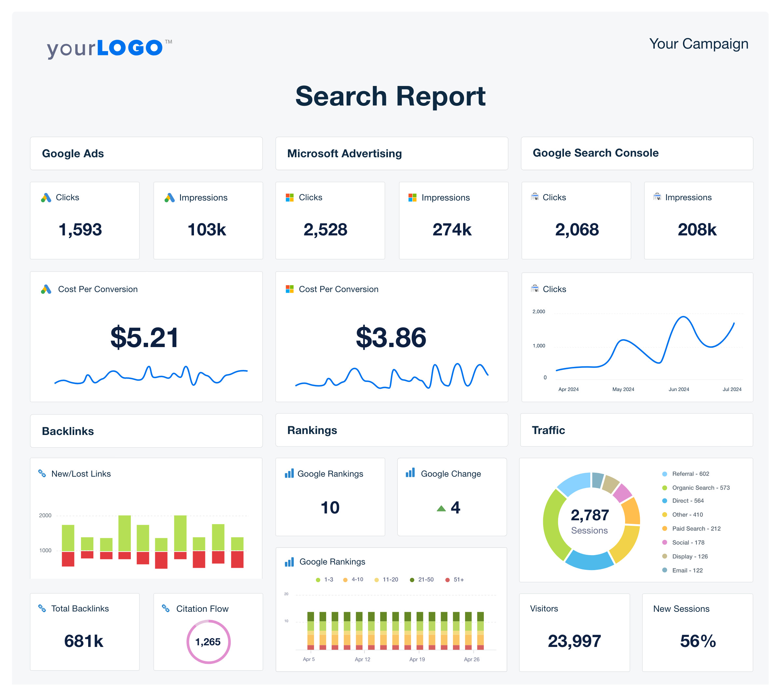This screenshot has height=700, width=781.
Task: Click the link icon beside New/Lost Links
Action: pyautogui.click(x=42, y=474)
